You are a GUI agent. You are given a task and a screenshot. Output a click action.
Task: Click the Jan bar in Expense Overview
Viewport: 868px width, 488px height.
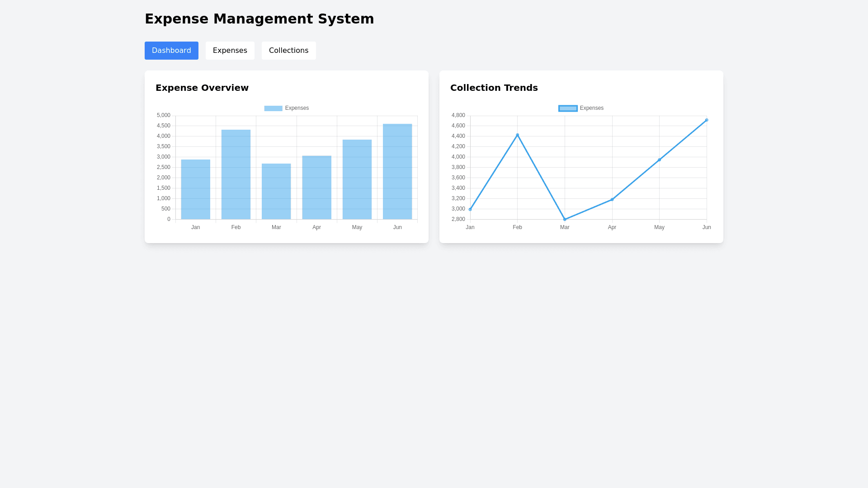(x=195, y=190)
